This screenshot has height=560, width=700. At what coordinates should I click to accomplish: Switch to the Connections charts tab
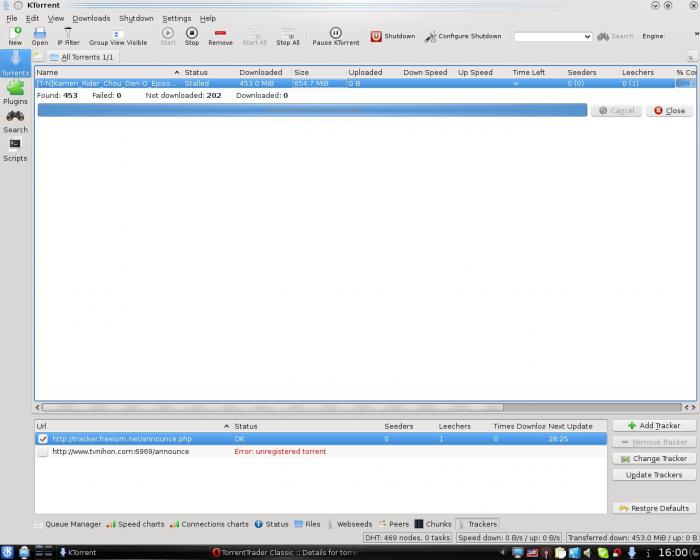[x=209, y=524]
